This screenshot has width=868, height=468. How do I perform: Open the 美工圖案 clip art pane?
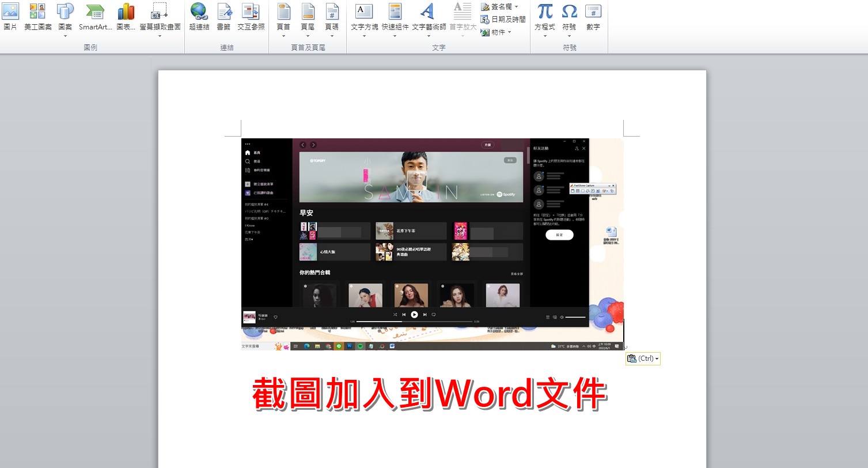point(38,17)
